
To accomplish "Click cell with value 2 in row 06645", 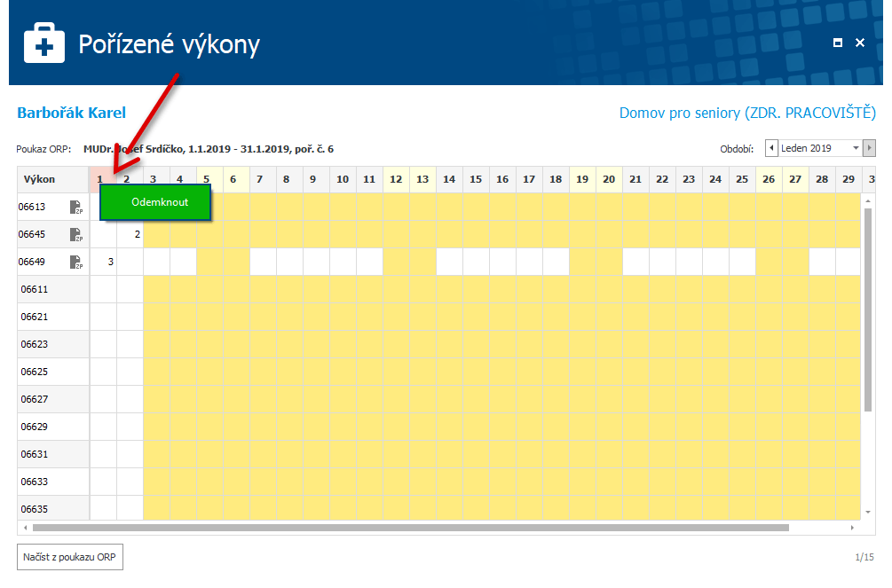I will [x=130, y=234].
